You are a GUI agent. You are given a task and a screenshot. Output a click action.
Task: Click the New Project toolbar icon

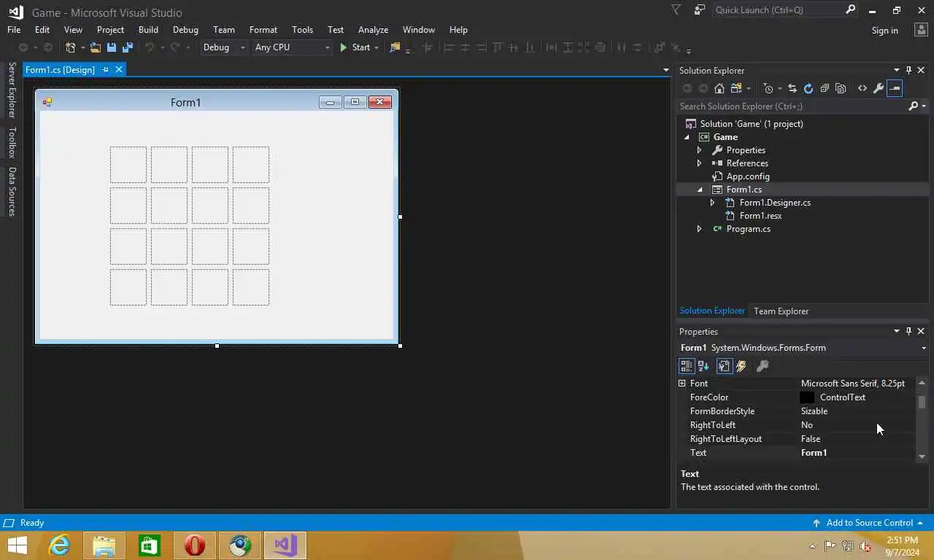[70, 47]
